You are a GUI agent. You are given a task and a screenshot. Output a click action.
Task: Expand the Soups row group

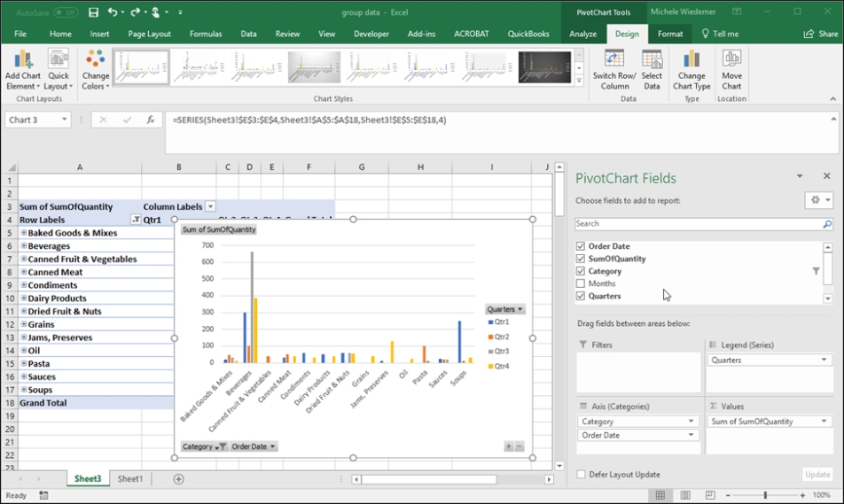tap(24, 390)
